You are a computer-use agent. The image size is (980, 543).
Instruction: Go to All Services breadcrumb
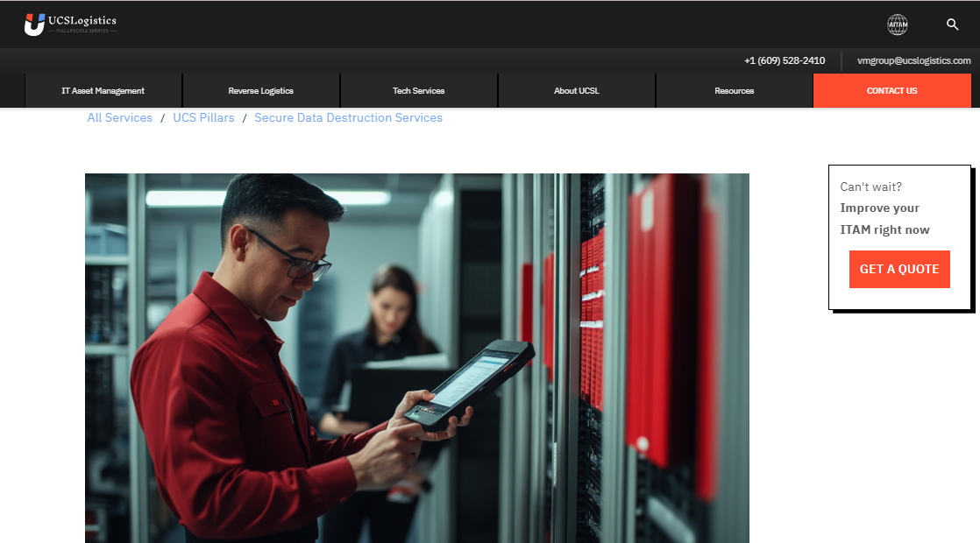tap(120, 118)
